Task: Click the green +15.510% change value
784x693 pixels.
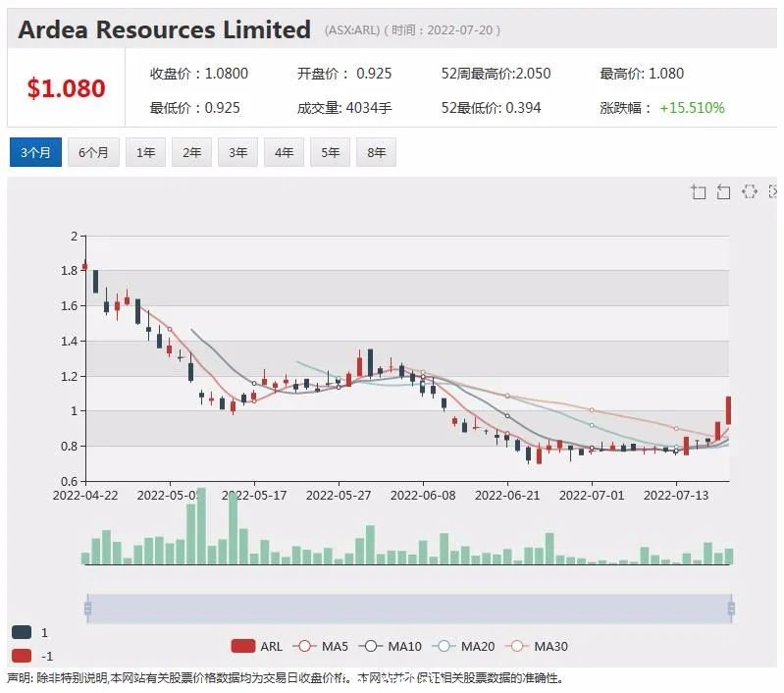Action: [x=692, y=108]
